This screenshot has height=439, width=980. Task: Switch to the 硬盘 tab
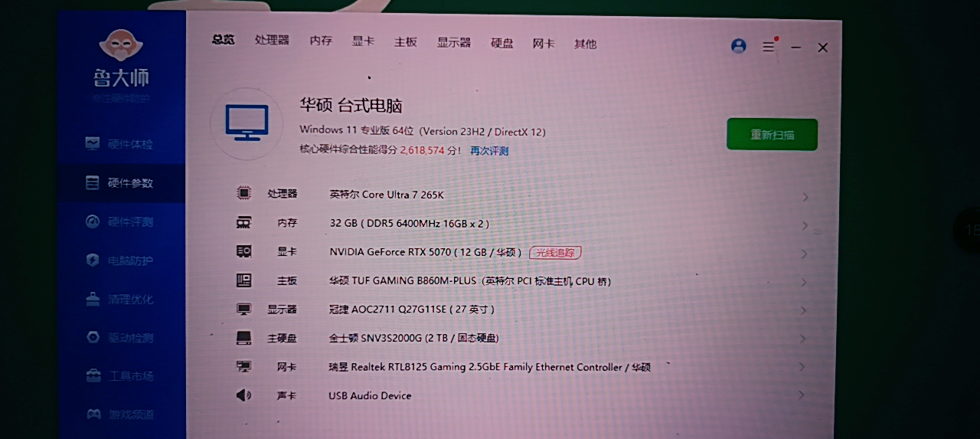point(502,43)
